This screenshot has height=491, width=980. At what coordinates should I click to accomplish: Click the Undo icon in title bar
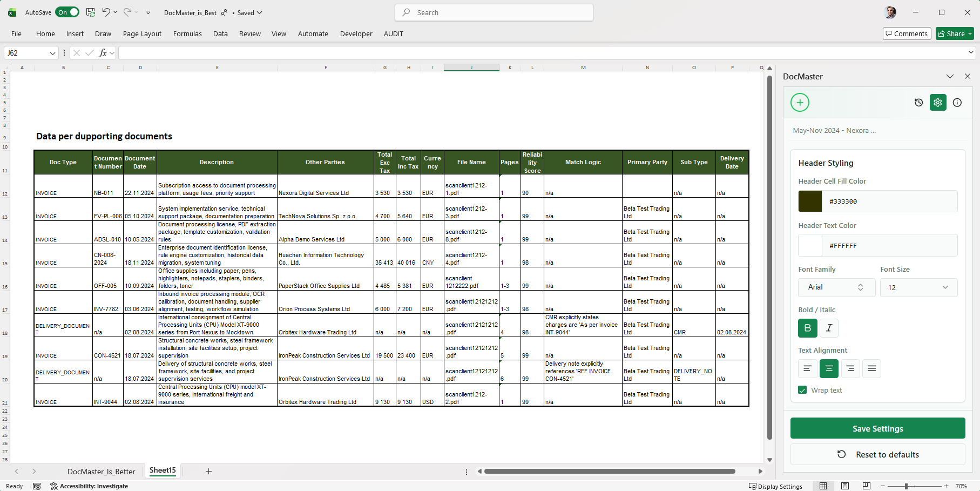pos(106,12)
